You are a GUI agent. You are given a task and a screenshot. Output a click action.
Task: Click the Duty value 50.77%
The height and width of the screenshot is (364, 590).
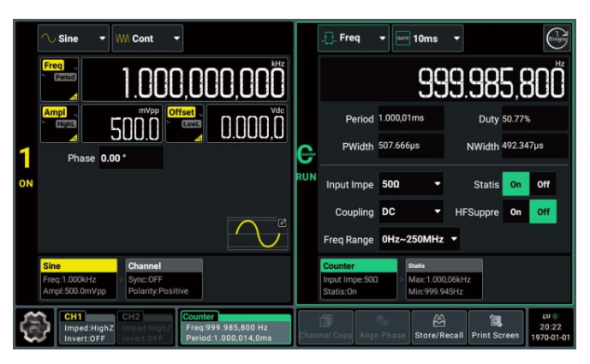(534, 119)
